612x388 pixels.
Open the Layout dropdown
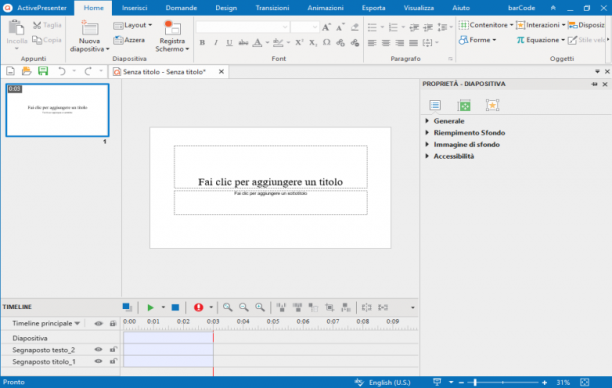pos(133,25)
